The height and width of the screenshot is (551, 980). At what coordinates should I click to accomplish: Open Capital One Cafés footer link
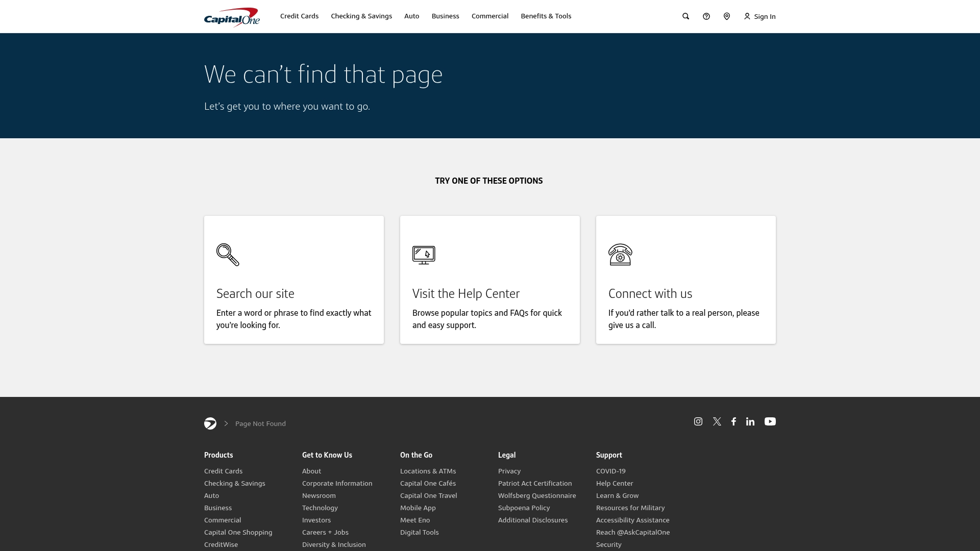pyautogui.click(x=428, y=483)
